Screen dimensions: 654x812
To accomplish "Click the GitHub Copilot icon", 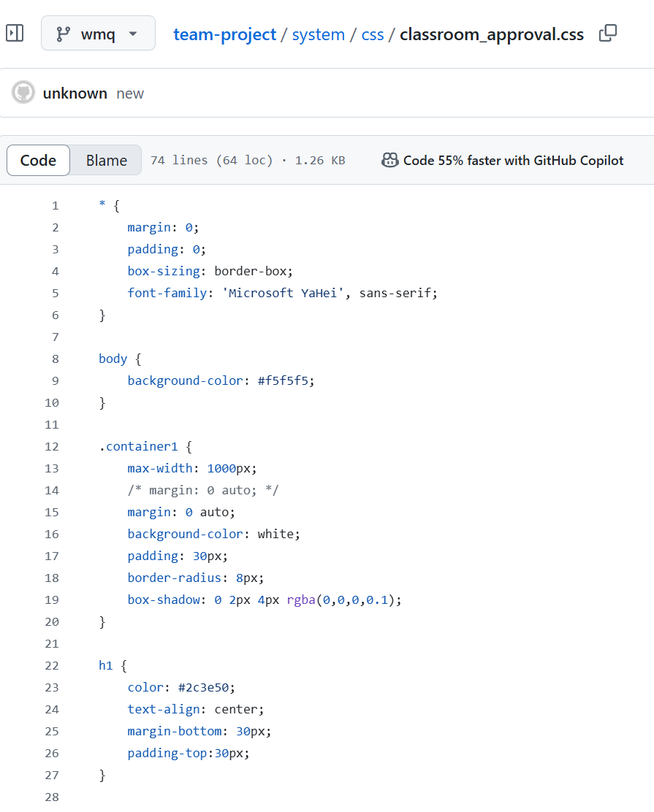I will (390, 160).
